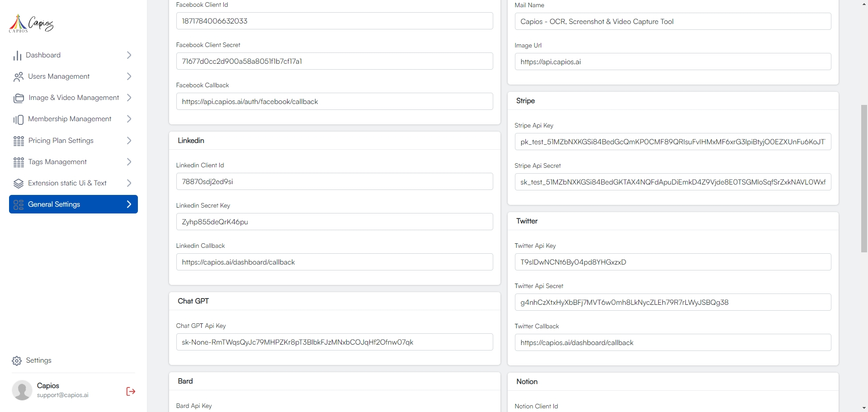Click the Stripe section heading
868x412 pixels.
[525, 101]
